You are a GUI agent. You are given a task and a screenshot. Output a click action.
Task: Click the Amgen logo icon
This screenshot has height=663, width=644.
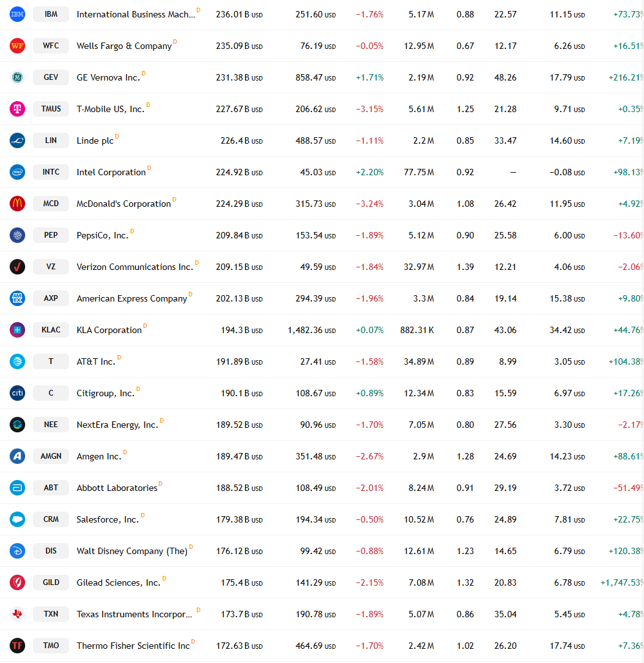[x=17, y=456]
